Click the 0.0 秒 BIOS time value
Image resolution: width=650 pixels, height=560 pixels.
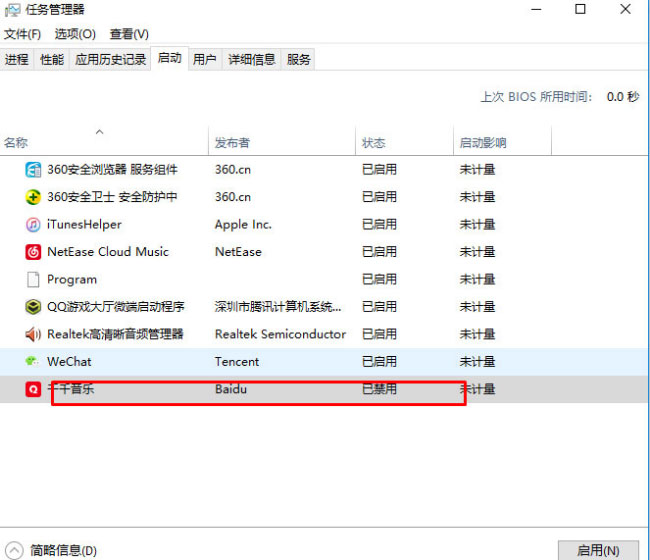point(623,97)
